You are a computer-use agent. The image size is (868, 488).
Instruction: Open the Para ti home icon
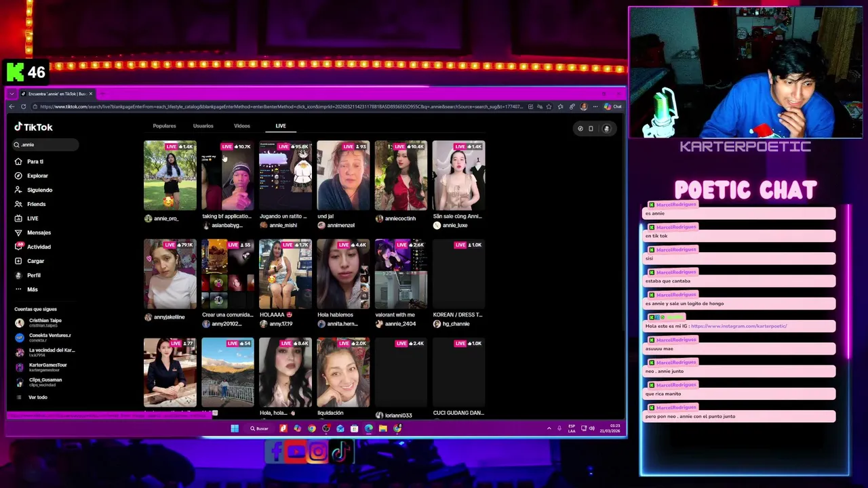(18, 161)
